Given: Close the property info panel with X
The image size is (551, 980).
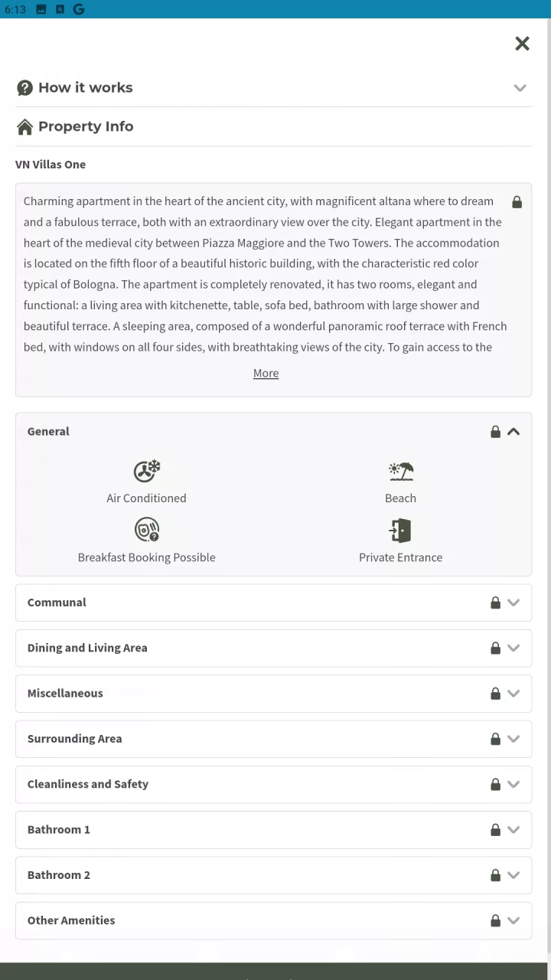Looking at the screenshot, I should tap(523, 44).
